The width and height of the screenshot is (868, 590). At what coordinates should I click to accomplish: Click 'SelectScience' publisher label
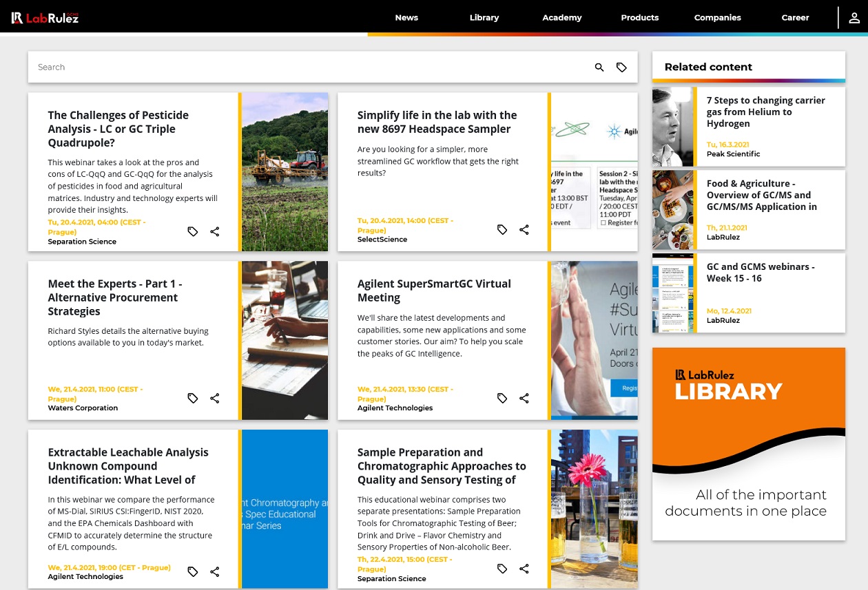click(382, 240)
